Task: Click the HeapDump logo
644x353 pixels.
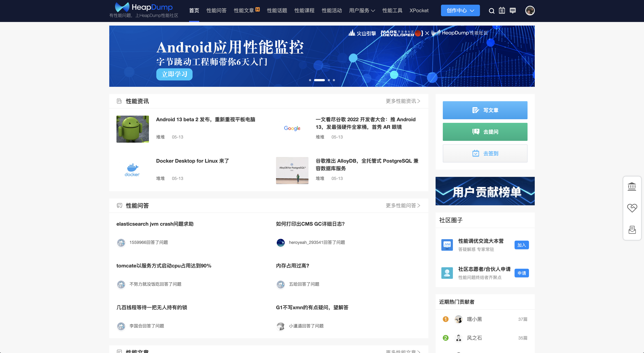Action: coord(144,8)
